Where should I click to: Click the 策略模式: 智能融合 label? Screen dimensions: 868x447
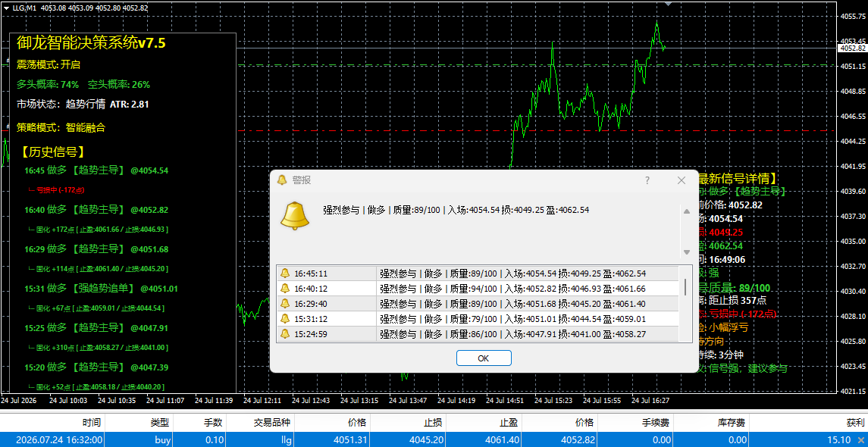click(x=61, y=128)
